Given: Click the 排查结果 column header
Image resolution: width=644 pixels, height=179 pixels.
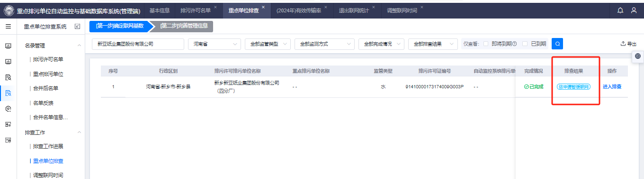Looking at the screenshot, I should (x=573, y=71).
